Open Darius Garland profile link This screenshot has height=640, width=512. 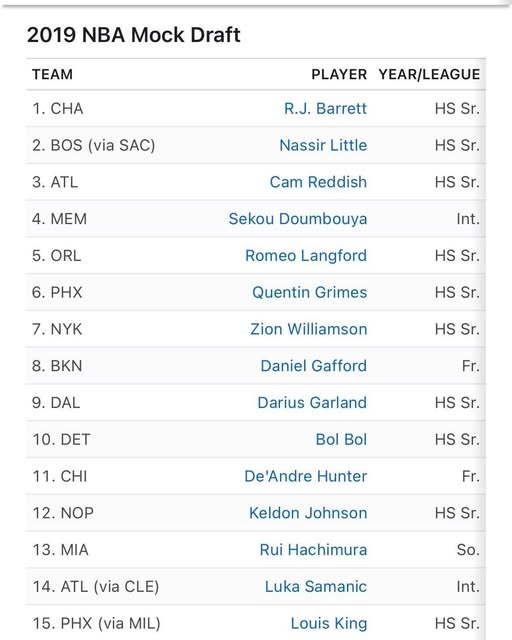pyautogui.click(x=312, y=402)
